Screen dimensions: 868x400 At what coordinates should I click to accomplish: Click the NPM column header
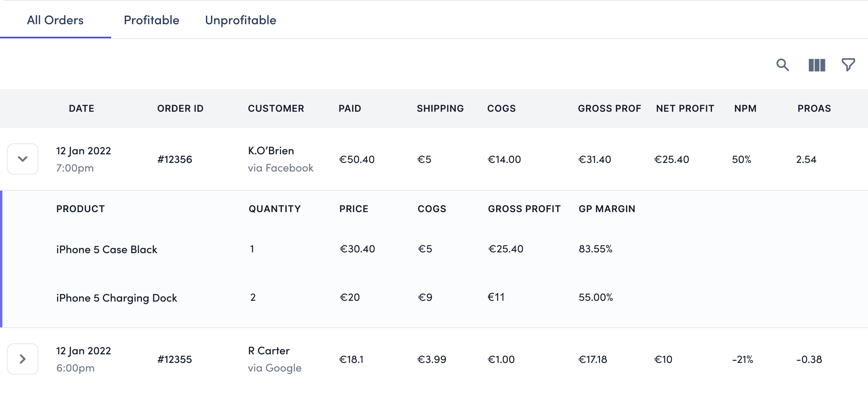click(745, 109)
